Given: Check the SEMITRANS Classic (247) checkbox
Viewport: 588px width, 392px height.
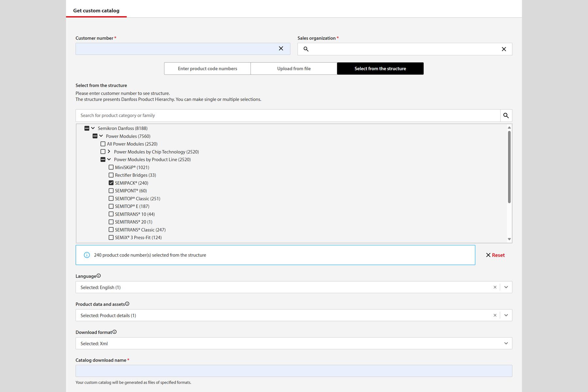Looking at the screenshot, I should 111,230.
